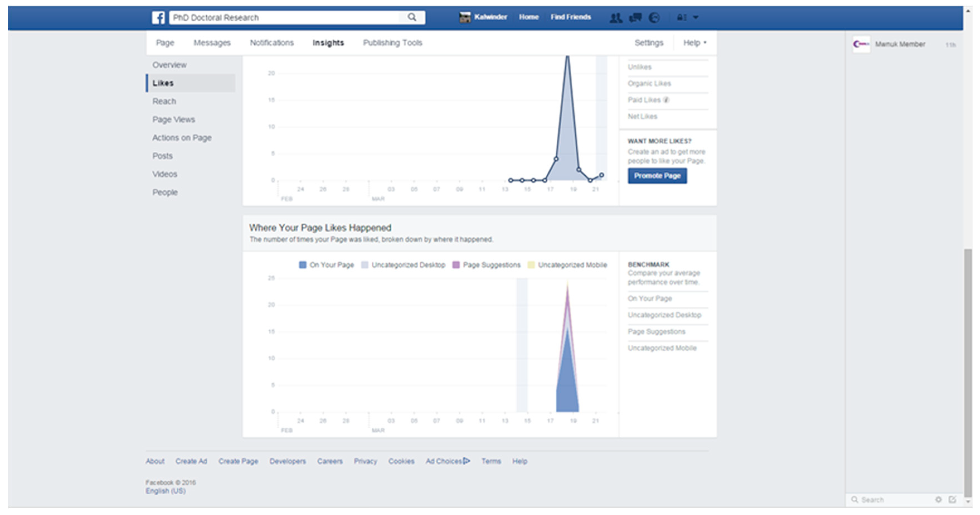Open the English (US) language selector
This screenshot has height=515, width=980.
pyautogui.click(x=166, y=491)
